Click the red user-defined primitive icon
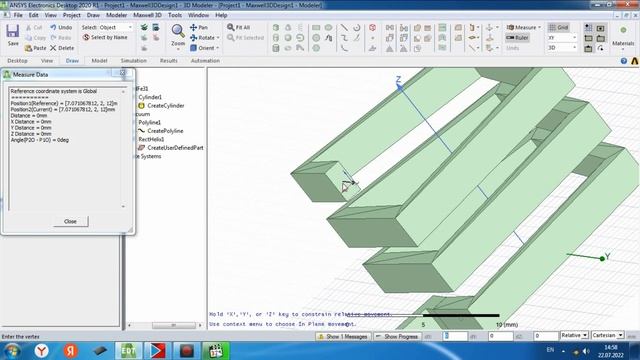 372,28
